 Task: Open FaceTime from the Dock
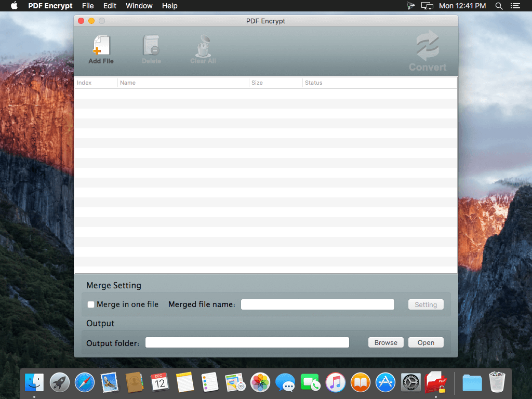coord(310,382)
